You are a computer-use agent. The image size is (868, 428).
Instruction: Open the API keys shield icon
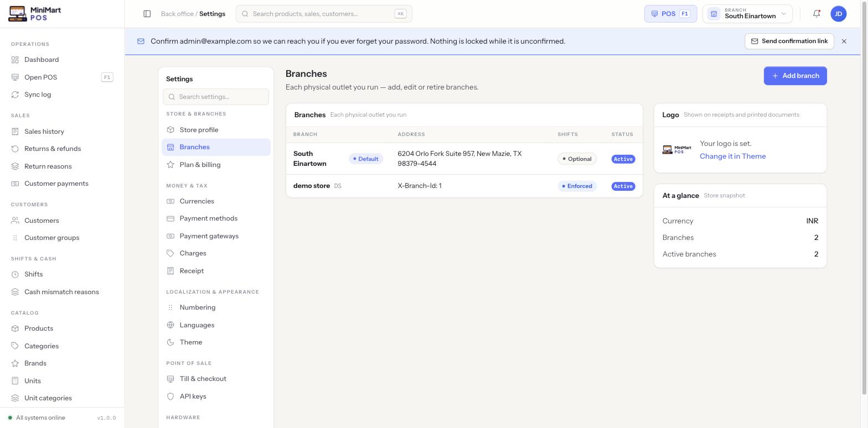(x=170, y=396)
